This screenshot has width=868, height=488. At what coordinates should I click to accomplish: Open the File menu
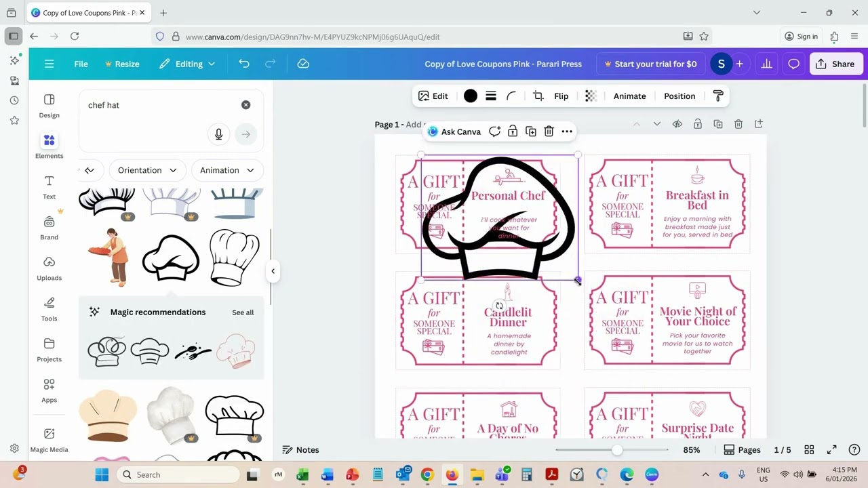81,64
